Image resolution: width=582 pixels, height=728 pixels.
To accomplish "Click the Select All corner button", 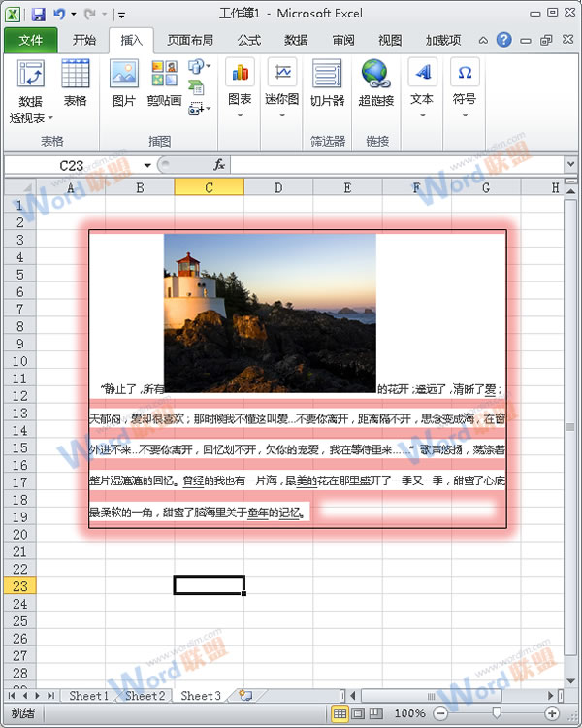I will (20, 187).
